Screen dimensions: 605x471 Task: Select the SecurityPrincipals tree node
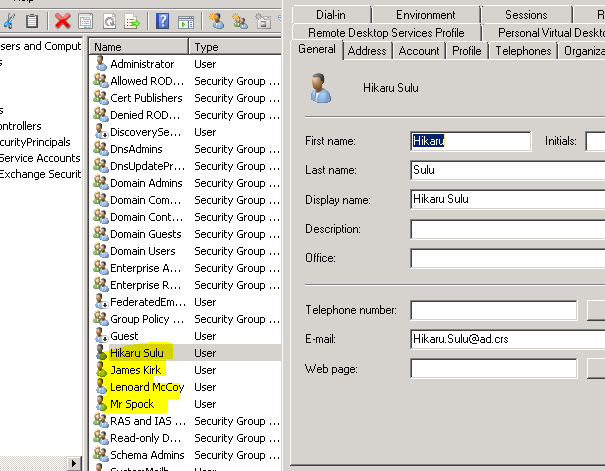point(35,142)
